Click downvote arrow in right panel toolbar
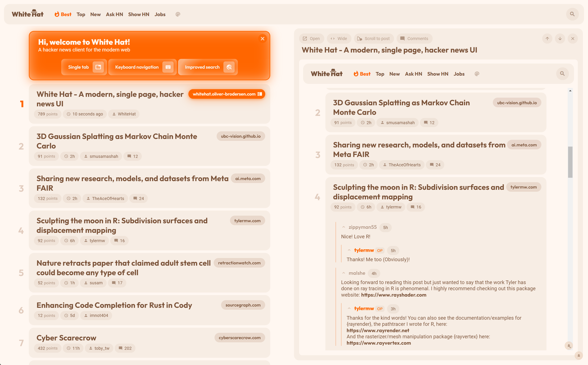This screenshot has height=365, width=588. click(560, 39)
